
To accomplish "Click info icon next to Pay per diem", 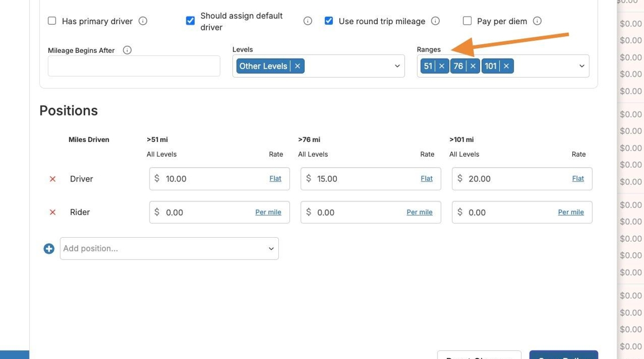I will (537, 21).
